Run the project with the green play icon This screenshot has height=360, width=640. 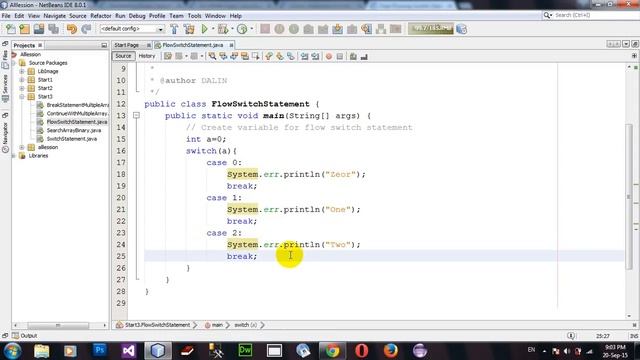click(204, 29)
